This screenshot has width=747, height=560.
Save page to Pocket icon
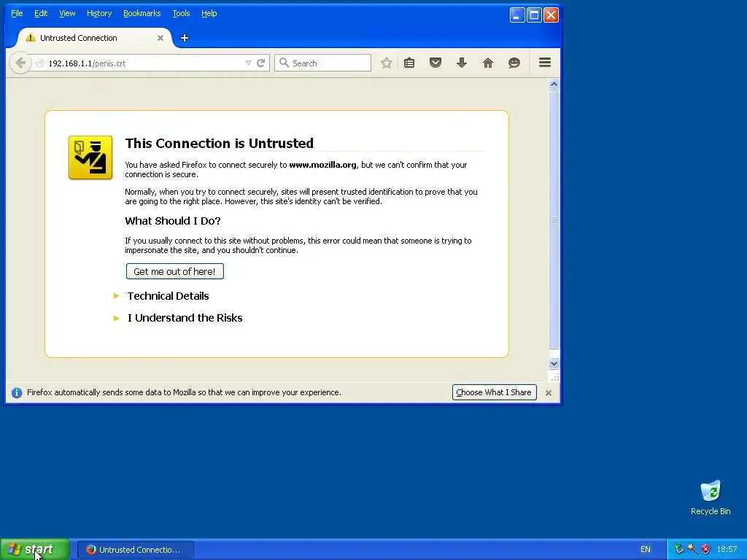(x=436, y=63)
